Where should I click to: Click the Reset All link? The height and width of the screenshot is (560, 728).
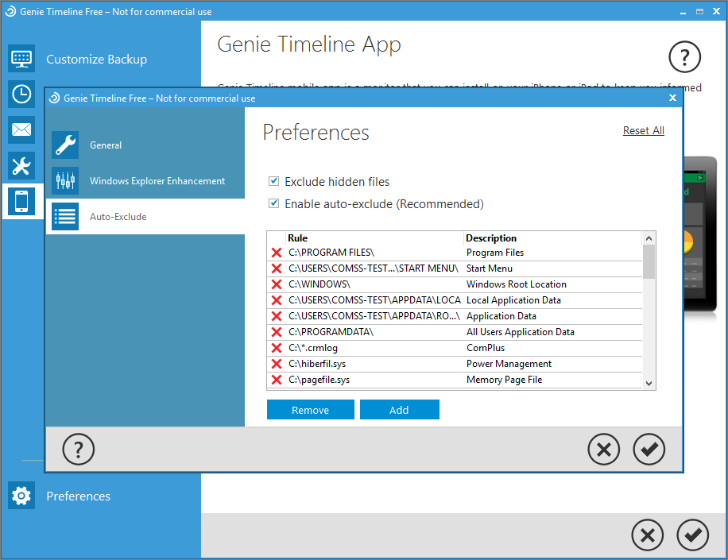click(x=644, y=130)
